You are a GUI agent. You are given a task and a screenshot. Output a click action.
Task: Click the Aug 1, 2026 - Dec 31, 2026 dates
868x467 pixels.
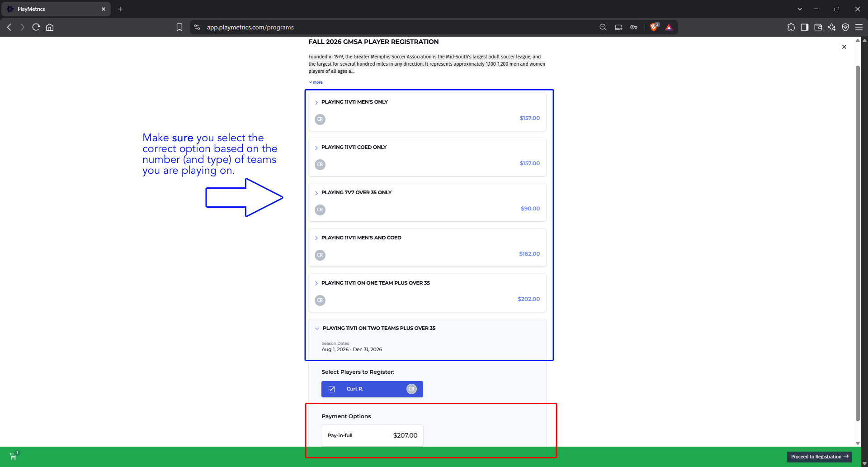click(x=352, y=349)
